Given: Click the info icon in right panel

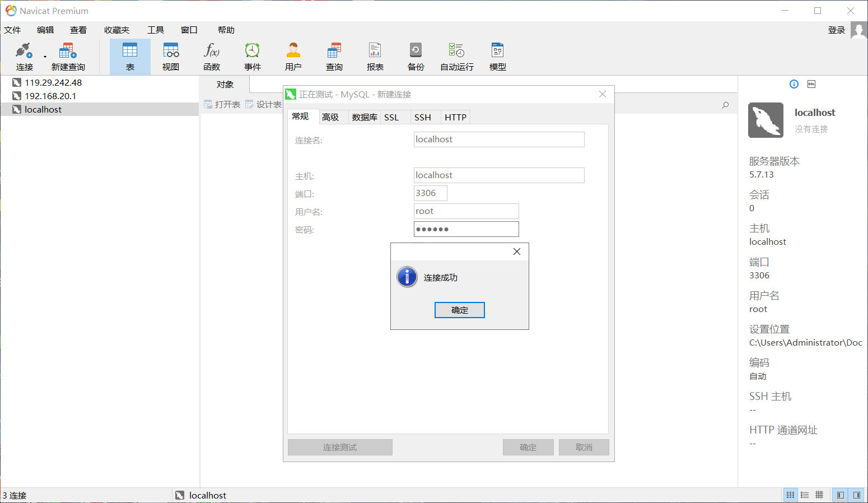Looking at the screenshot, I should click(794, 84).
